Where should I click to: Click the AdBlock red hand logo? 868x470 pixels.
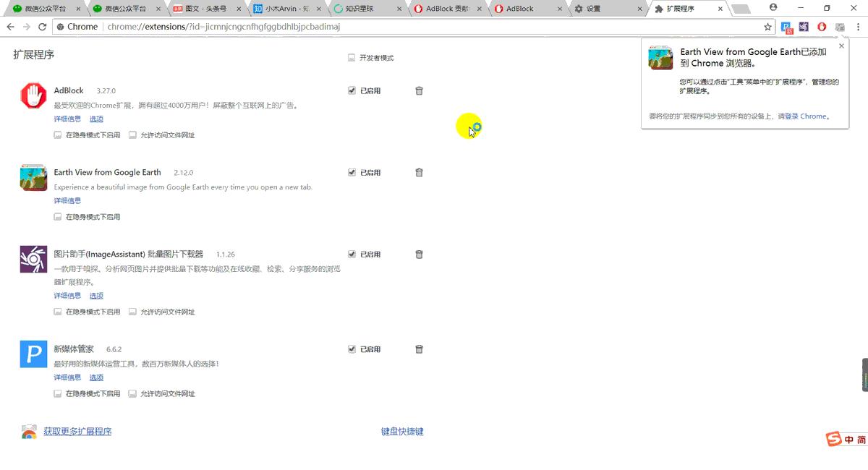click(33, 95)
